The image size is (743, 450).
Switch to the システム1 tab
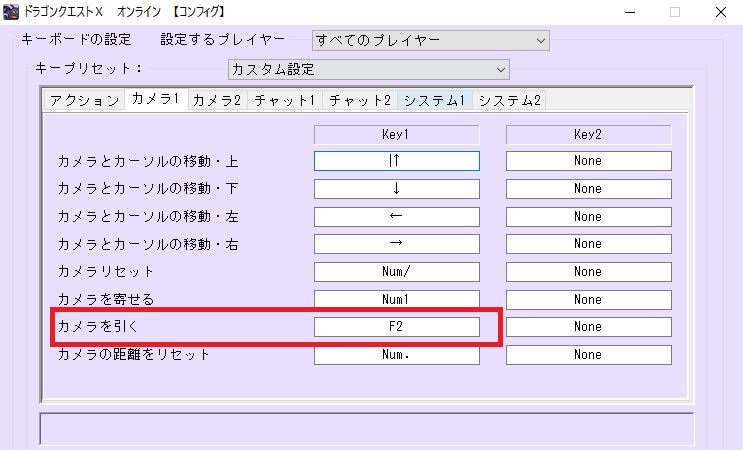click(x=435, y=100)
